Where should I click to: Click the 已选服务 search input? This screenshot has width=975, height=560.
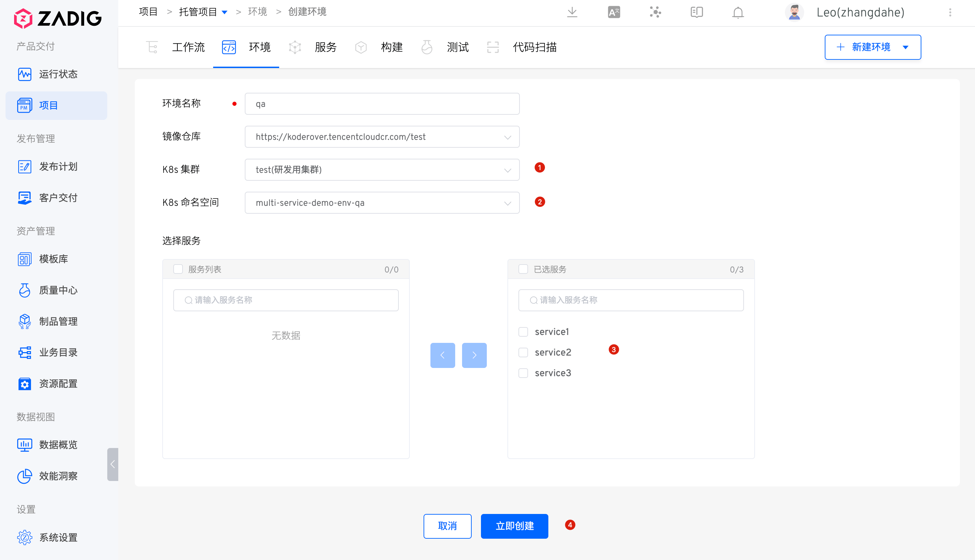click(x=631, y=300)
